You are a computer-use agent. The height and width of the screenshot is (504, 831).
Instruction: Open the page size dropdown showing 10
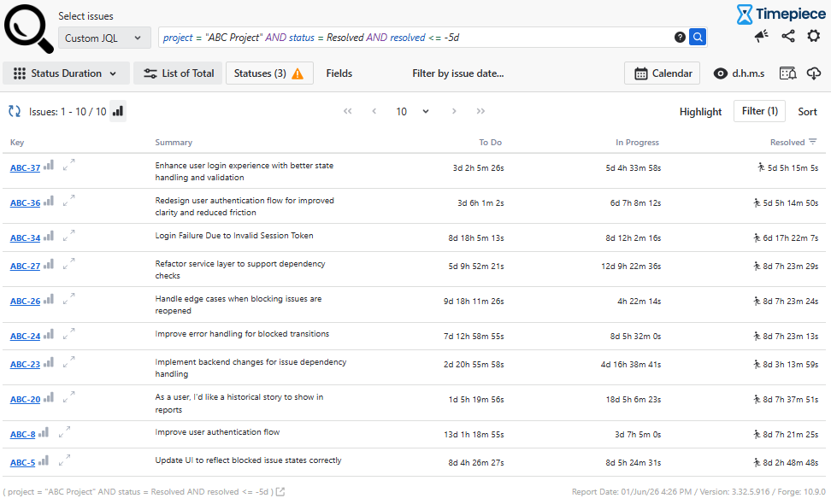[412, 111]
